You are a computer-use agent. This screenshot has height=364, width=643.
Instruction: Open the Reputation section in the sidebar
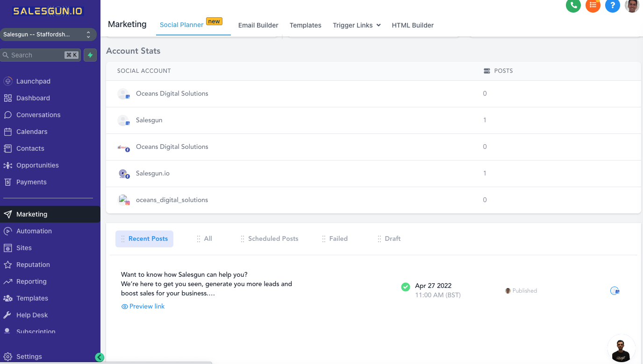click(33, 265)
